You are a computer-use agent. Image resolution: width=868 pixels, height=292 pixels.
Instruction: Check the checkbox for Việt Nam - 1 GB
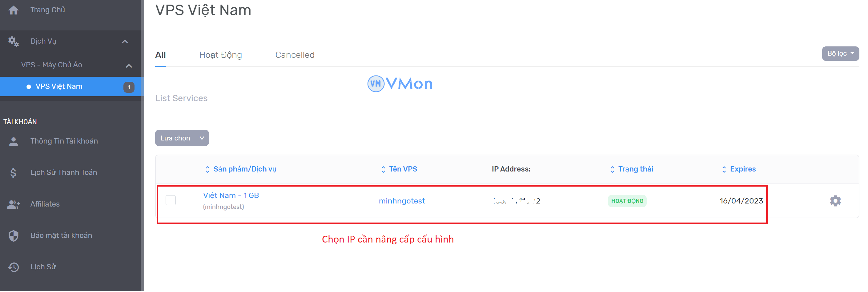pos(171,200)
